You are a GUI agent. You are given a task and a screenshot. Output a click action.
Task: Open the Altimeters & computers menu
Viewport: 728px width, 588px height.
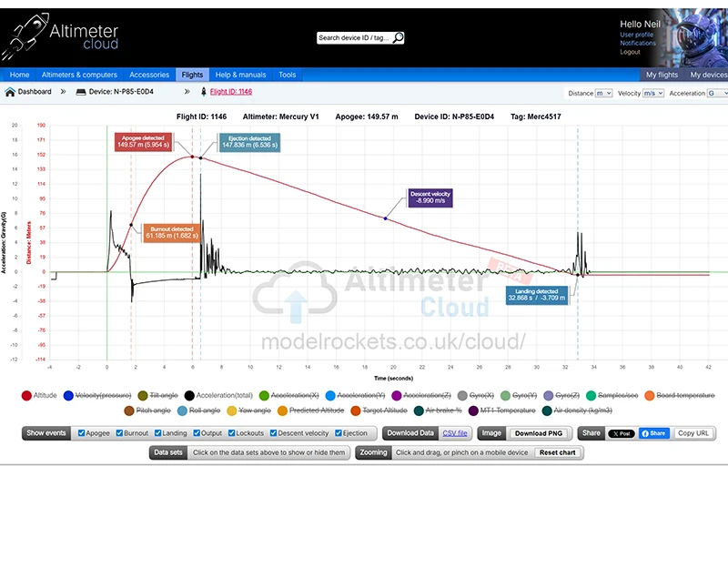[x=79, y=75]
